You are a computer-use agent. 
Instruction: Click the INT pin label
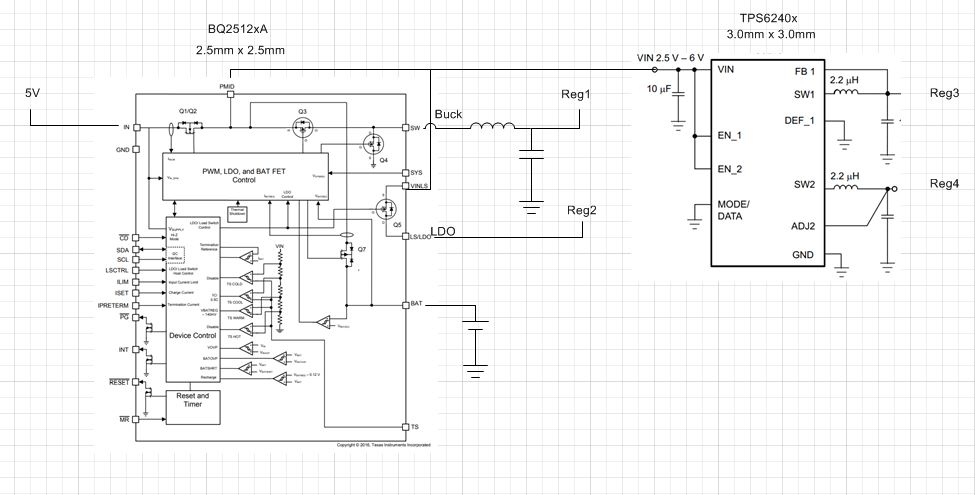124,349
